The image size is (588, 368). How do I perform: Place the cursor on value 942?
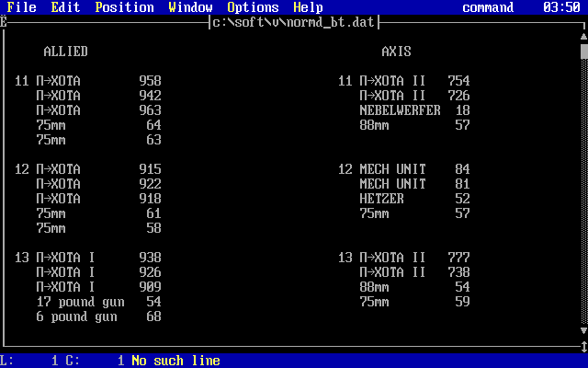point(150,96)
